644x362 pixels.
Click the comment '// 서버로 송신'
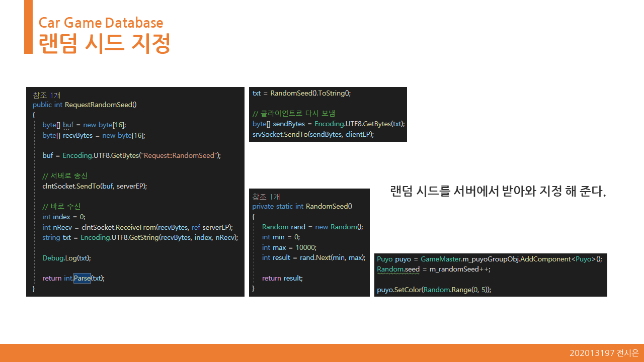click(65, 176)
